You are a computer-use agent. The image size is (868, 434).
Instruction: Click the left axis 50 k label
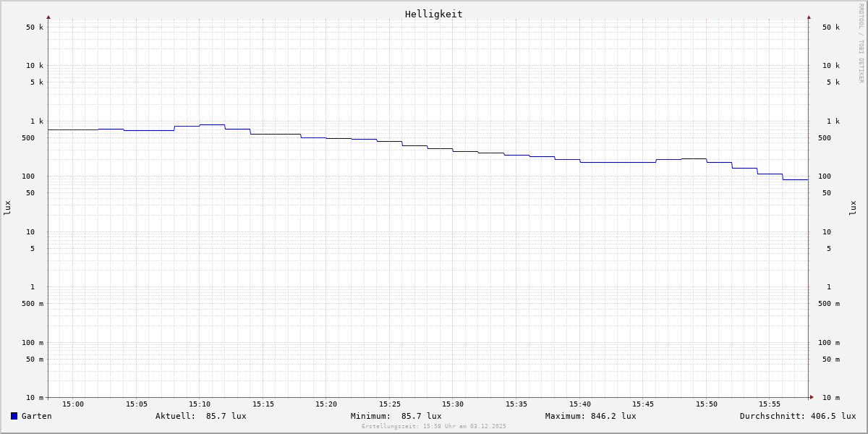point(35,27)
